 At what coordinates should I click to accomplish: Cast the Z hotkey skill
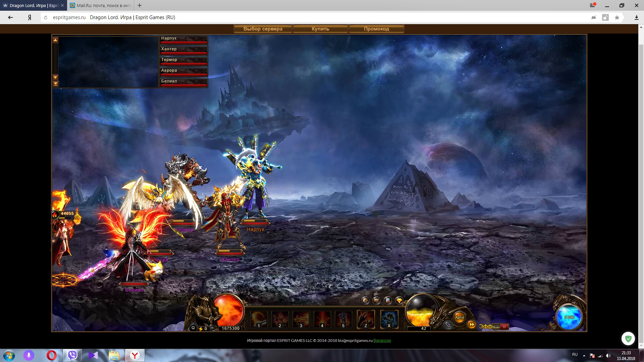coord(366,319)
